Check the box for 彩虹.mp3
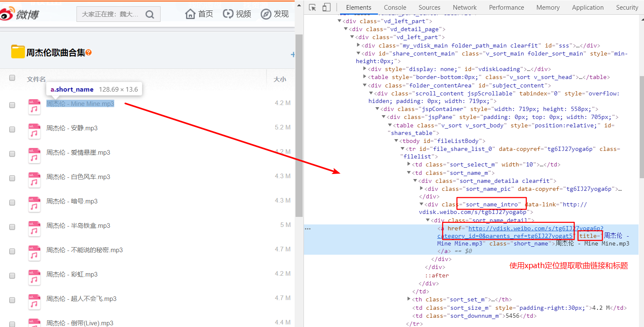 [x=12, y=276]
